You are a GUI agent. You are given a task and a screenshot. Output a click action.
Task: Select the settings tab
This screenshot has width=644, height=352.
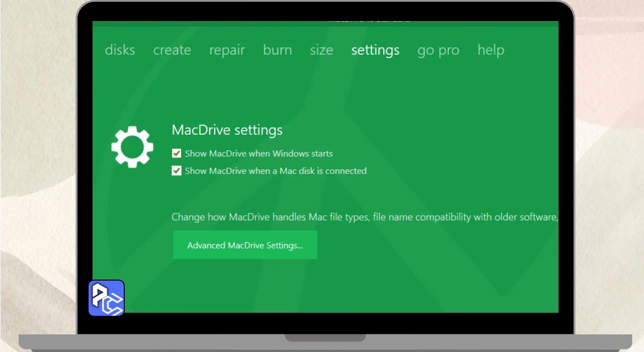pyautogui.click(x=375, y=51)
